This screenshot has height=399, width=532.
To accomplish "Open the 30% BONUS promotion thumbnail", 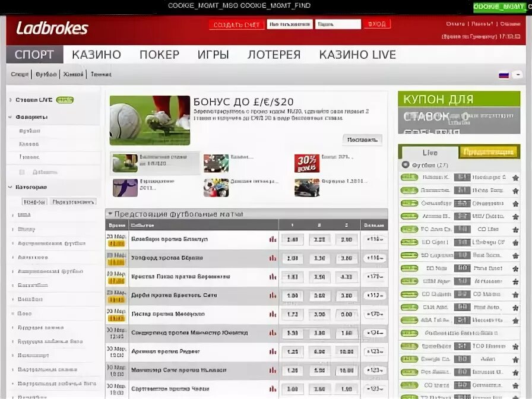I will 307,163.
